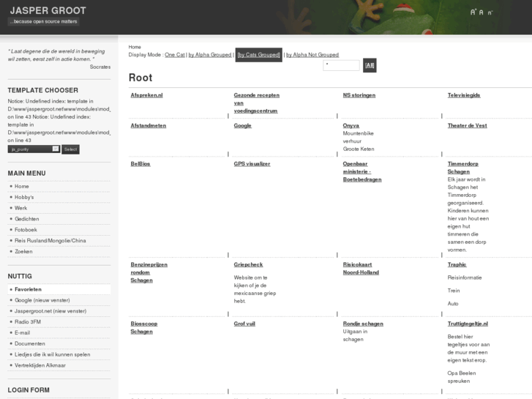Open Hobby's menu item

point(24,197)
